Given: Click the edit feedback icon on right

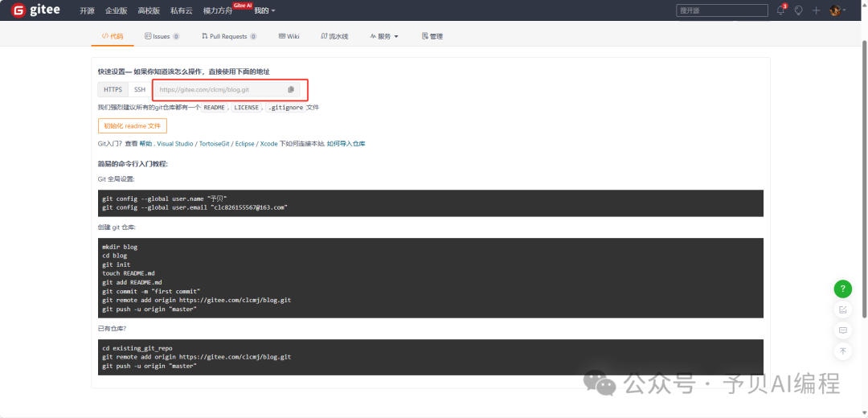Looking at the screenshot, I should pos(842,309).
